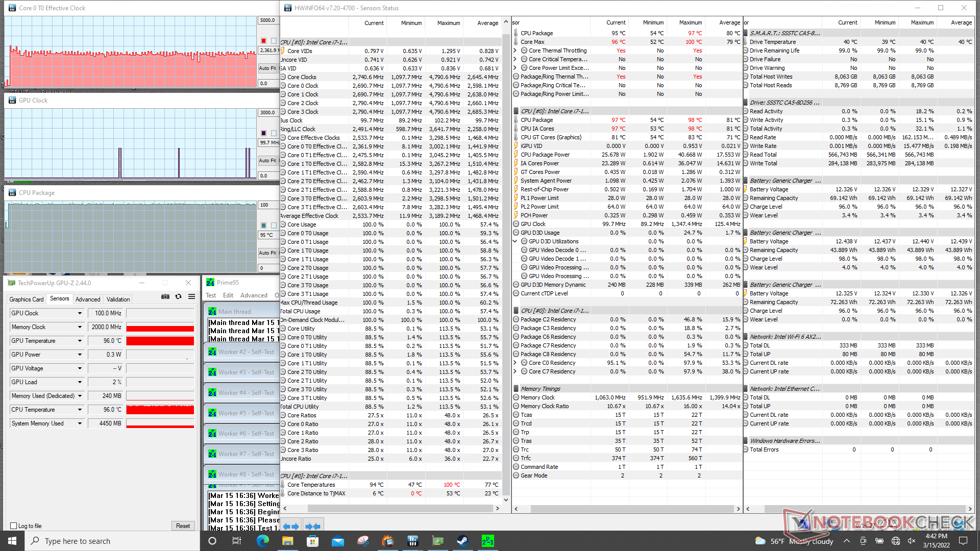This screenshot has height=551, width=980.
Task: Open the Advanced tab in GPU-Z
Action: (x=88, y=299)
